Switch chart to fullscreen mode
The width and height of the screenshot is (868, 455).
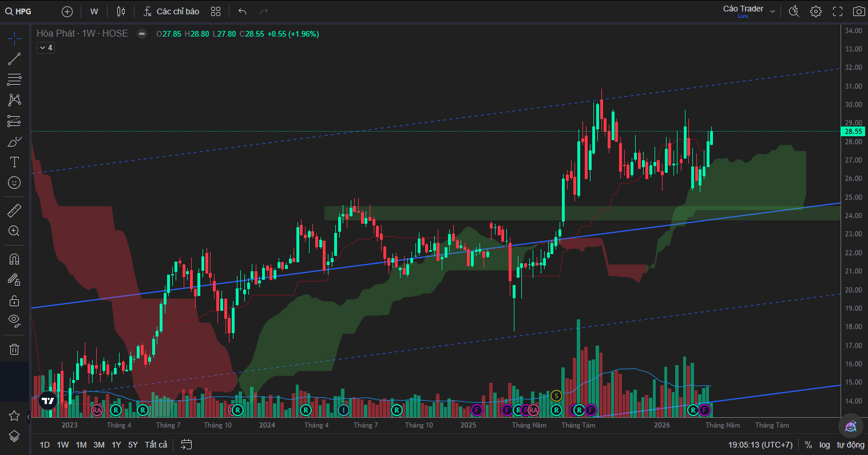(x=838, y=11)
